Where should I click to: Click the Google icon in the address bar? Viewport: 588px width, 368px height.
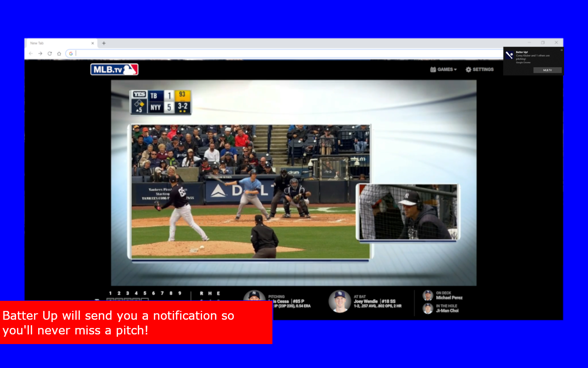tap(71, 53)
